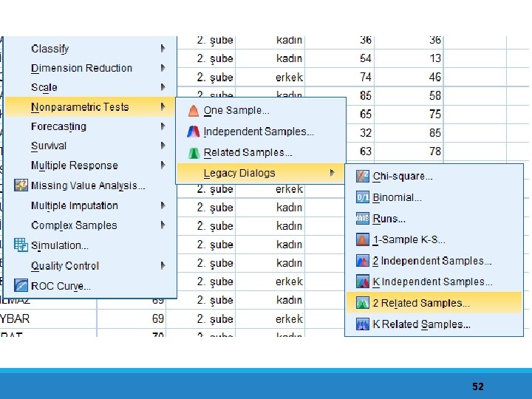Open ROC Curve… menu entry
This screenshot has width=532, height=399.
coord(90,286)
